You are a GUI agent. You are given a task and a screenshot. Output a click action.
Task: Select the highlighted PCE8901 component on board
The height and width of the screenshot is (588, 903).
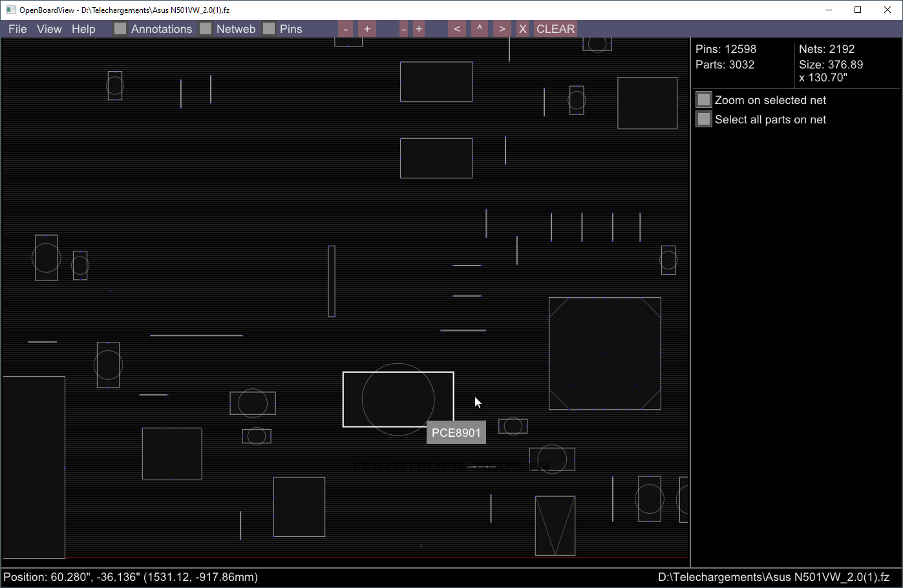pyautogui.click(x=398, y=399)
